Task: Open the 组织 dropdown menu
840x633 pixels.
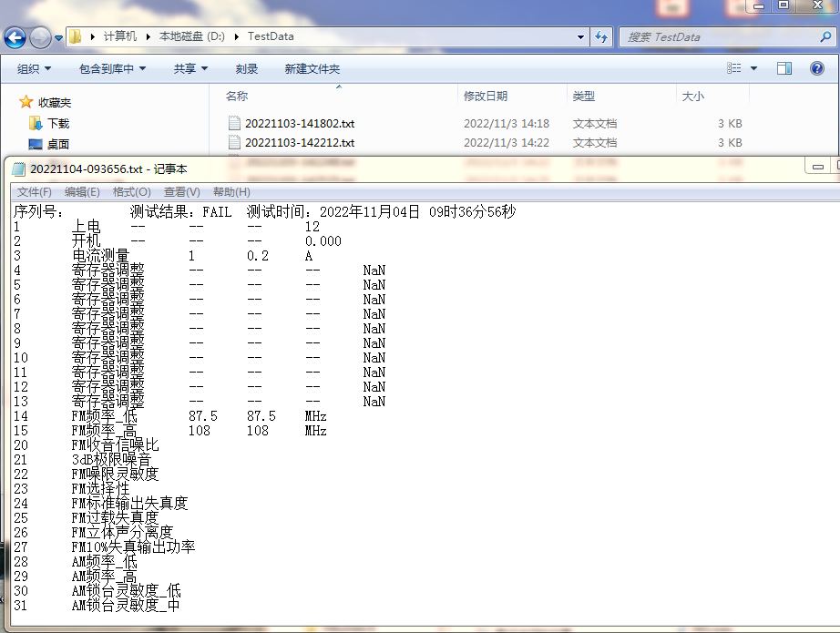Action: click(x=34, y=68)
